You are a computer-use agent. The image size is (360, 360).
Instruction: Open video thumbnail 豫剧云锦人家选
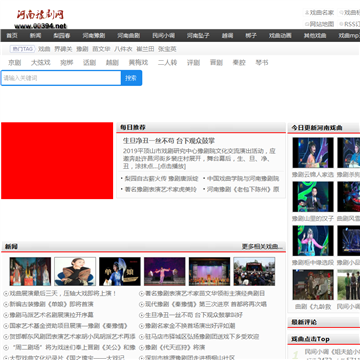point(313,153)
